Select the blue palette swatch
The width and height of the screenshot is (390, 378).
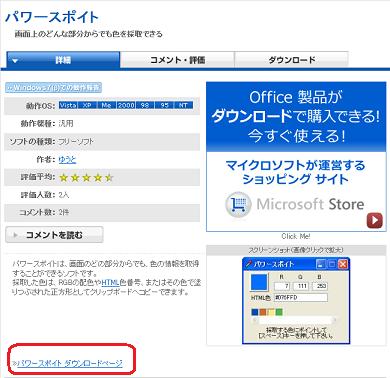255,312
